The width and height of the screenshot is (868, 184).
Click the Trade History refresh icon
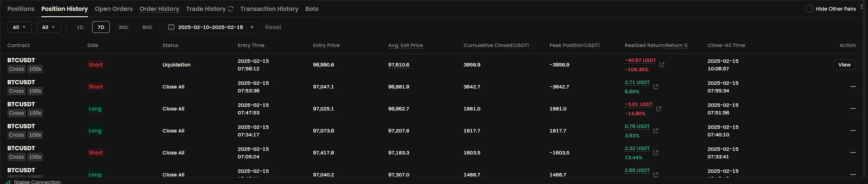point(231,9)
